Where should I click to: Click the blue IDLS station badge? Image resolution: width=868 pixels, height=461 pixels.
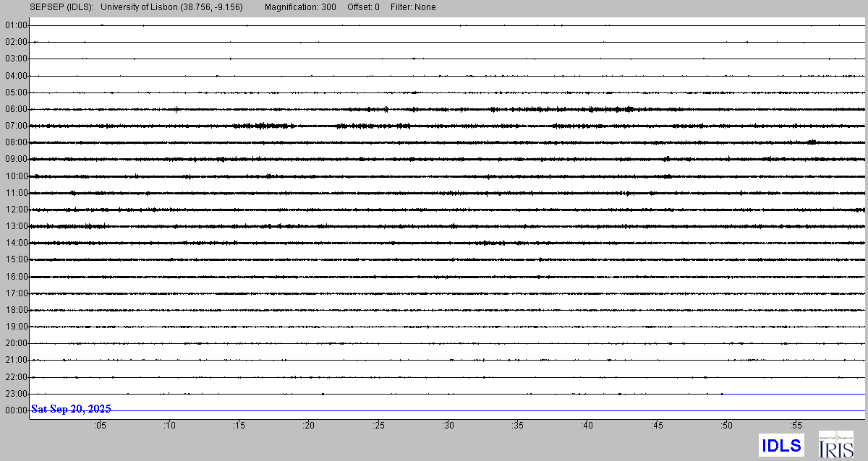pyautogui.click(x=782, y=445)
